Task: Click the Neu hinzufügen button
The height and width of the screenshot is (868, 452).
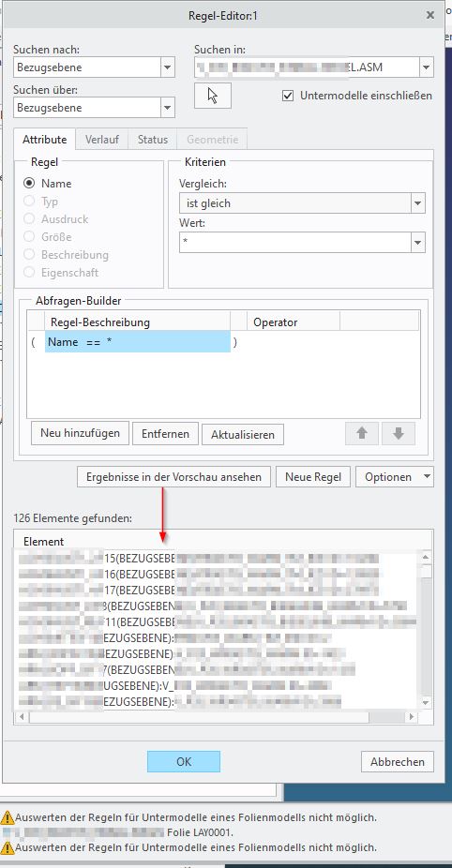Action: [80, 433]
